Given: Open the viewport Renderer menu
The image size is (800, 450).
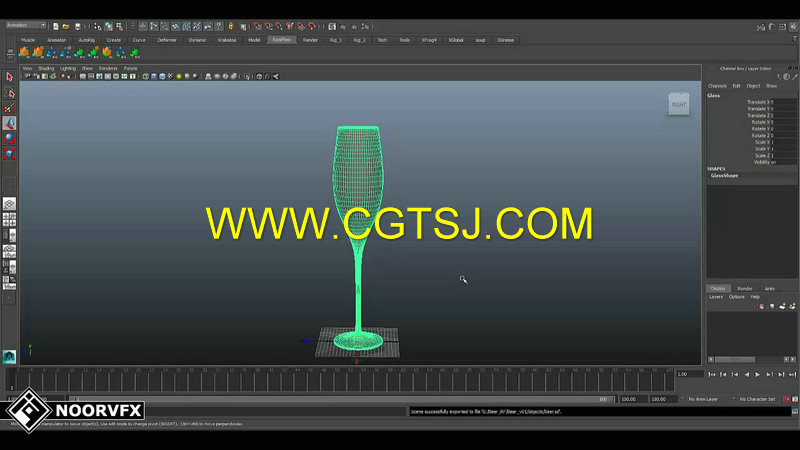Looking at the screenshot, I should (x=108, y=68).
